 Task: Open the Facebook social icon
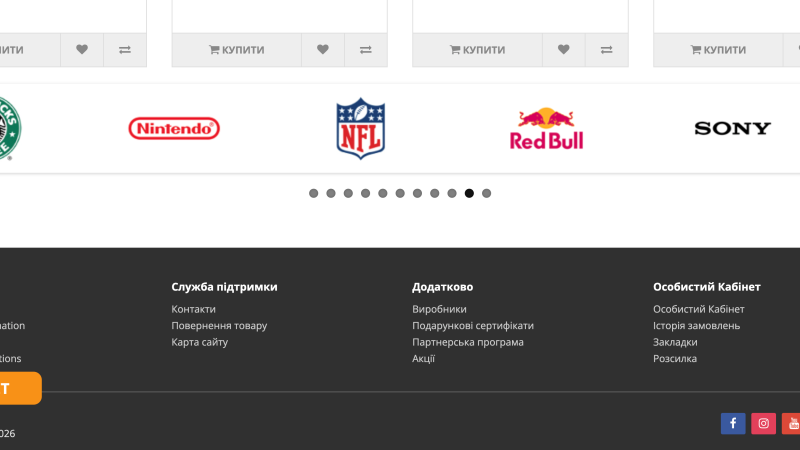(733, 423)
